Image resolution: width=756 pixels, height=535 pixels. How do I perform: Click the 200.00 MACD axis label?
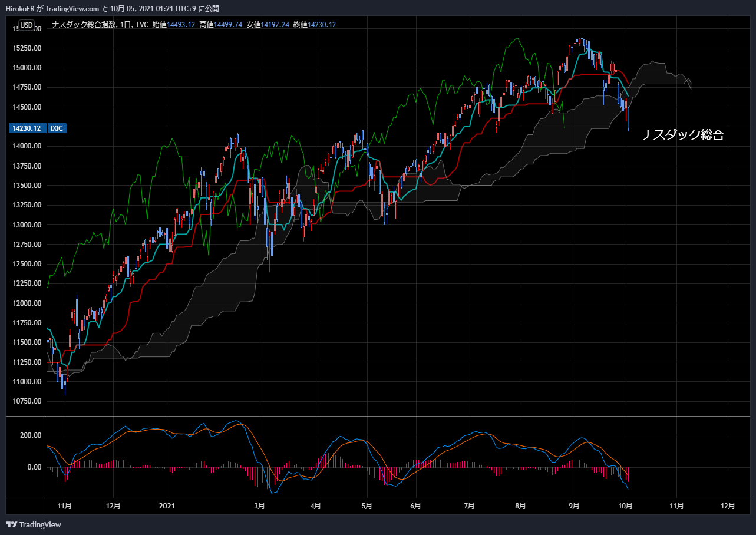click(29, 435)
